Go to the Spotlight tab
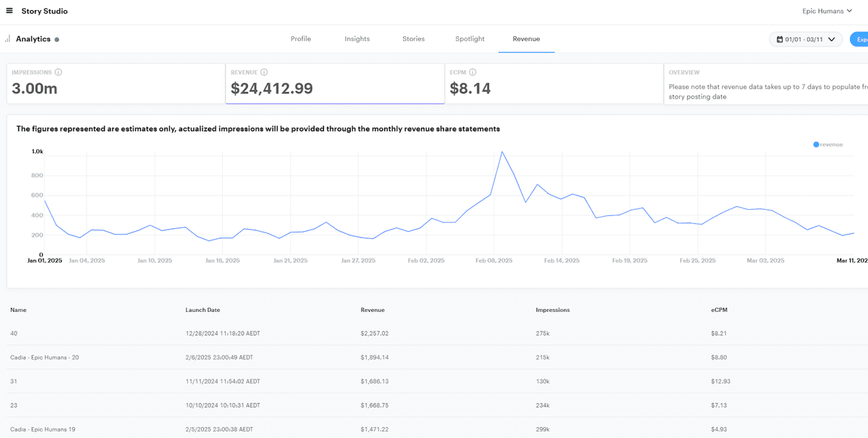The image size is (868, 438). [470, 39]
